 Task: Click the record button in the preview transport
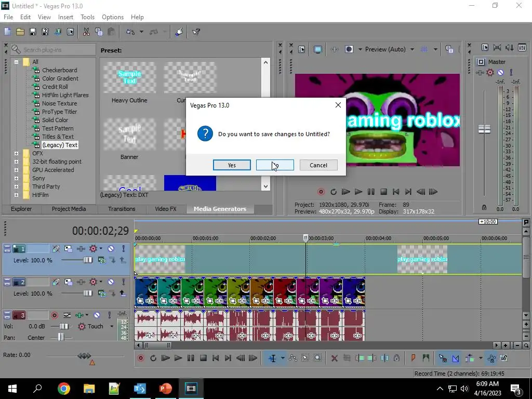pos(321,192)
